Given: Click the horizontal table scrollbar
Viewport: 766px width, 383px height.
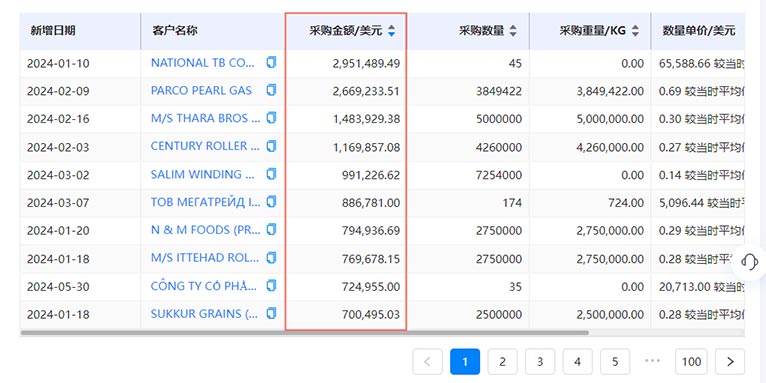Looking at the screenshot, I should (x=304, y=333).
